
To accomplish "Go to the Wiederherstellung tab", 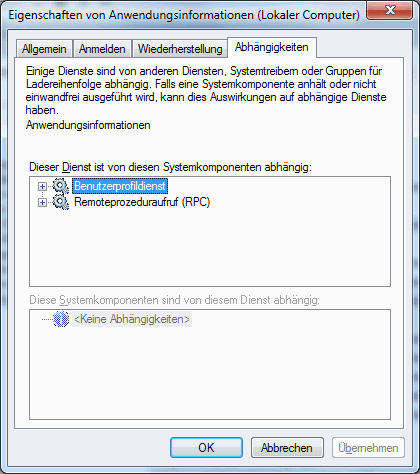I will coord(180,49).
